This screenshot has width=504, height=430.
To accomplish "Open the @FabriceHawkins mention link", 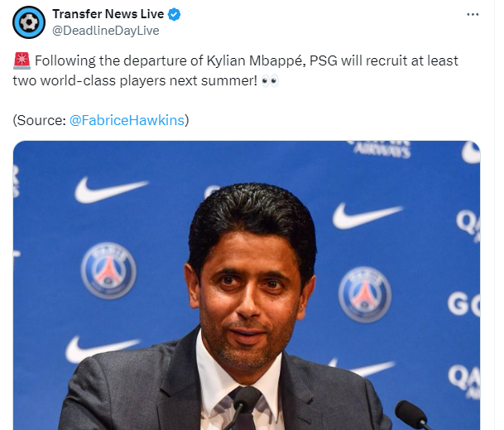I will (x=127, y=120).
